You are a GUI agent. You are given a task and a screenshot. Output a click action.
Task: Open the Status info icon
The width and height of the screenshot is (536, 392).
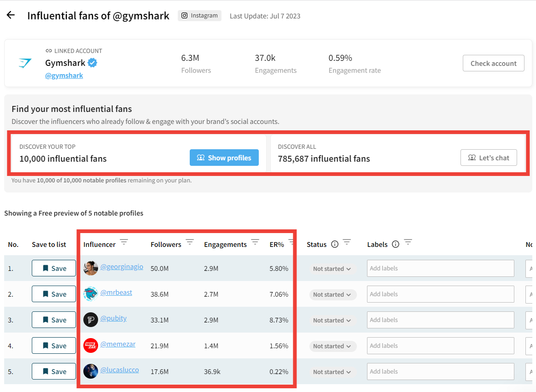(335, 244)
